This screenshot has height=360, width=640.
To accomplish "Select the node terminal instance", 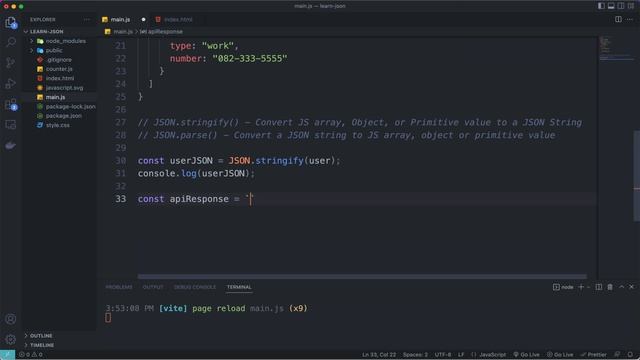I will click(x=563, y=287).
